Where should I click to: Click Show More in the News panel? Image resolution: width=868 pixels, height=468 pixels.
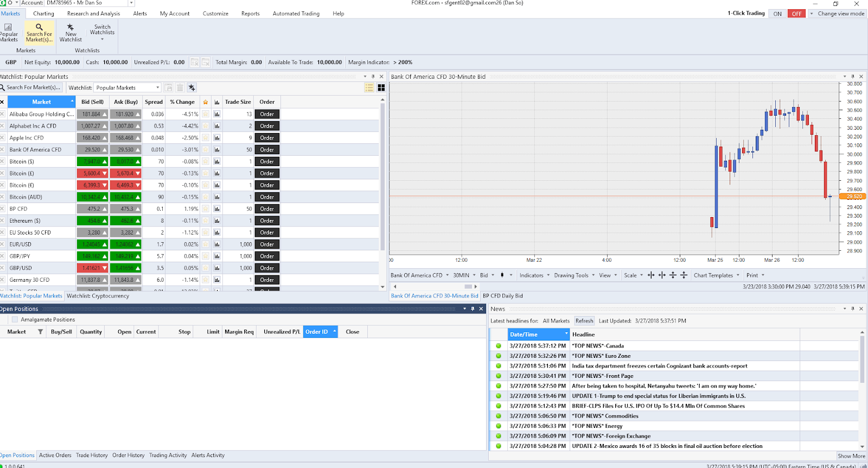pos(851,456)
